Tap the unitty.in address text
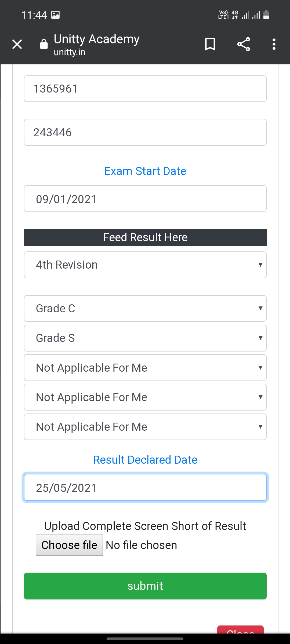 [70, 52]
